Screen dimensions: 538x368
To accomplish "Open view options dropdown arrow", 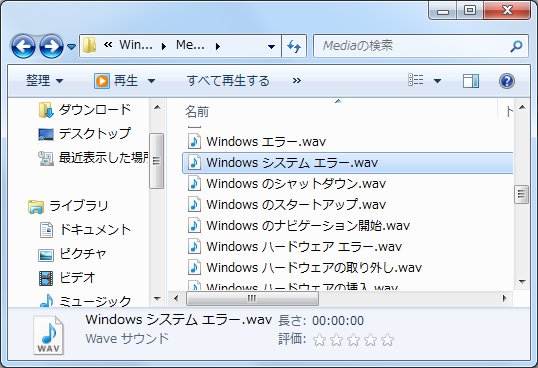I will [x=437, y=81].
